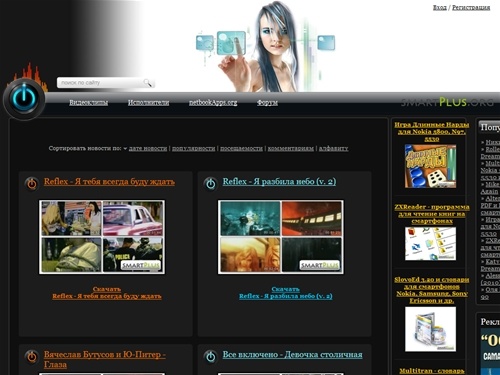
Task: Click the SlovoEd software box thumbnail
Action: pos(430,329)
